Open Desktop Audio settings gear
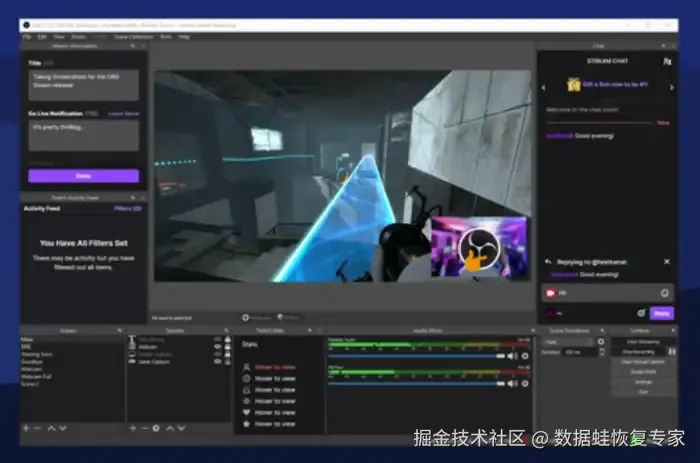The width and height of the screenshot is (700, 463). coord(525,356)
